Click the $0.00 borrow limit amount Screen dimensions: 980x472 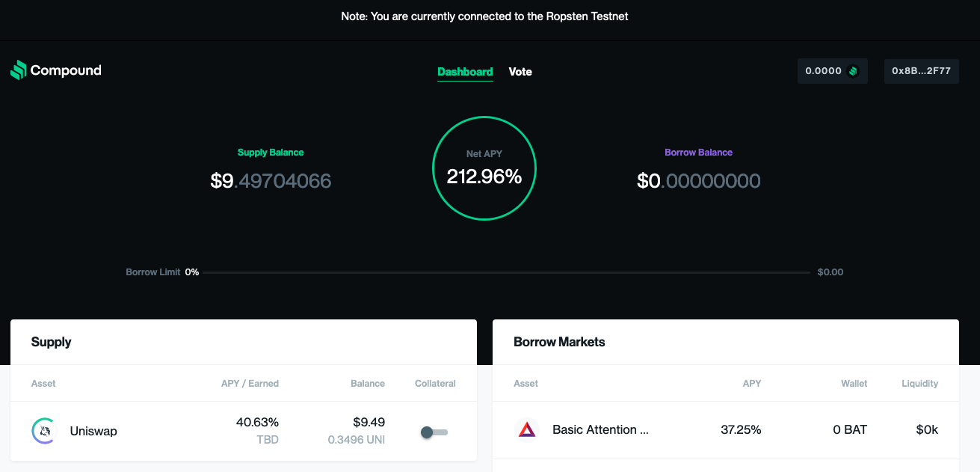tap(830, 272)
